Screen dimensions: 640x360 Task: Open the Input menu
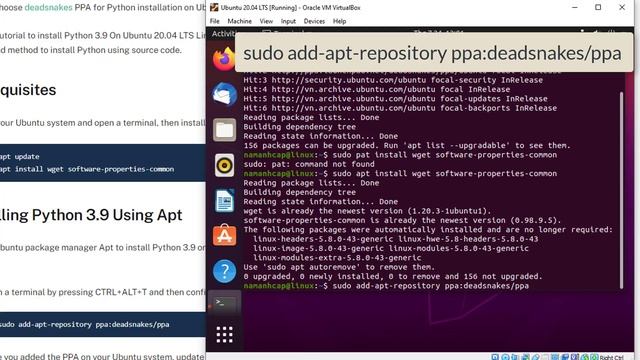click(288, 21)
